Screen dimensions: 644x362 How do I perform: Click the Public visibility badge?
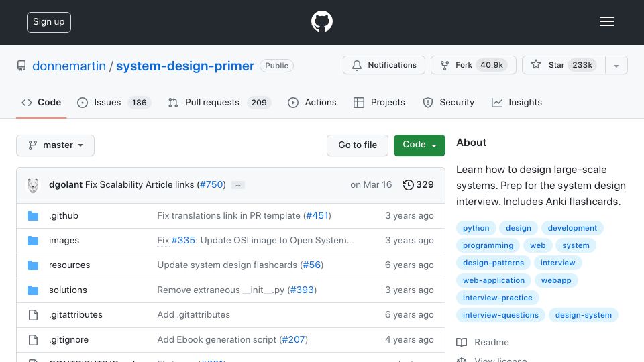click(276, 66)
